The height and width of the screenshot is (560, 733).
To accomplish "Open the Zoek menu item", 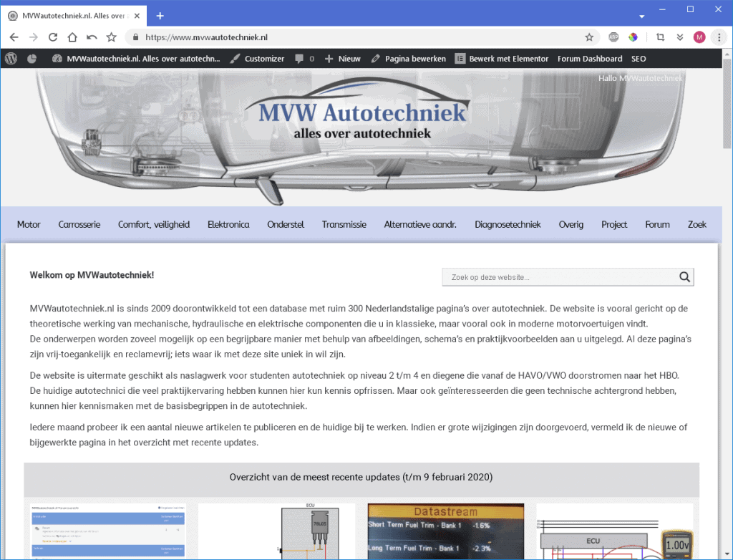I will click(x=696, y=225).
